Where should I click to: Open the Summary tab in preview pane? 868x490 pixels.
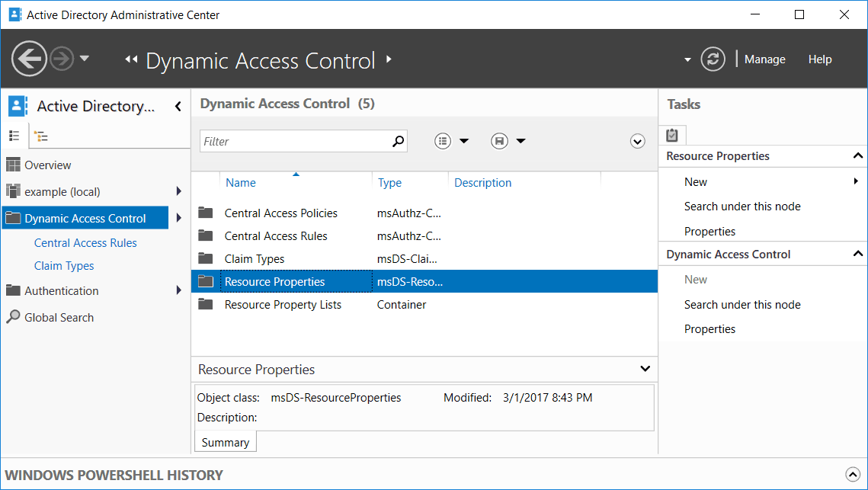point(226,443)
